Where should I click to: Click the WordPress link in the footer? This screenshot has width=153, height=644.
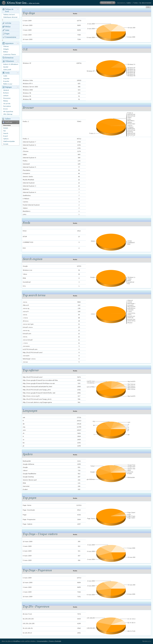(x=17, y=641)
